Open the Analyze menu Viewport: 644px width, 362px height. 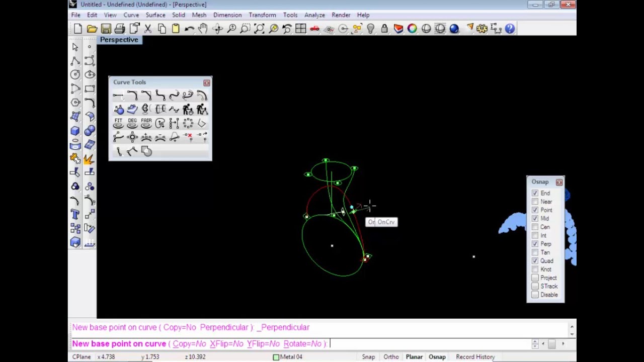tap(314, 15)
